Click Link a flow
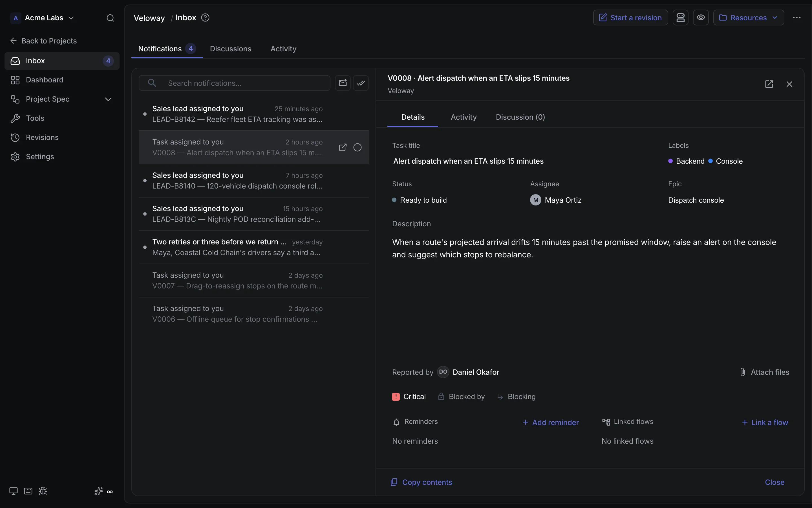The image size is (812, 508). [765, 422]
